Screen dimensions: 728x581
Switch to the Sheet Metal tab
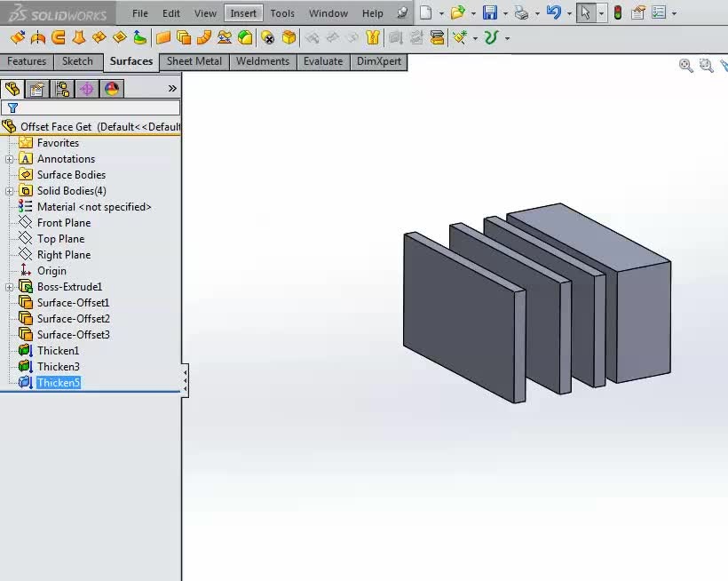[x=194, y=61]
